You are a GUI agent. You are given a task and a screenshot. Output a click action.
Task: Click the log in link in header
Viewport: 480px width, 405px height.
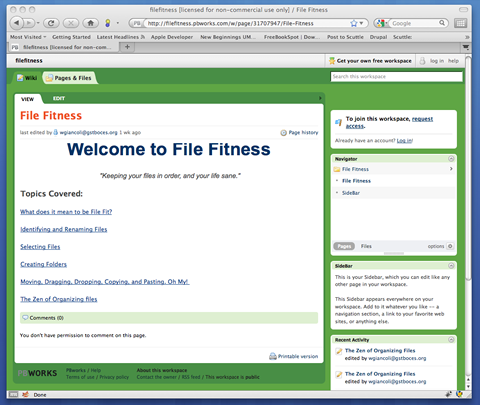437,61
